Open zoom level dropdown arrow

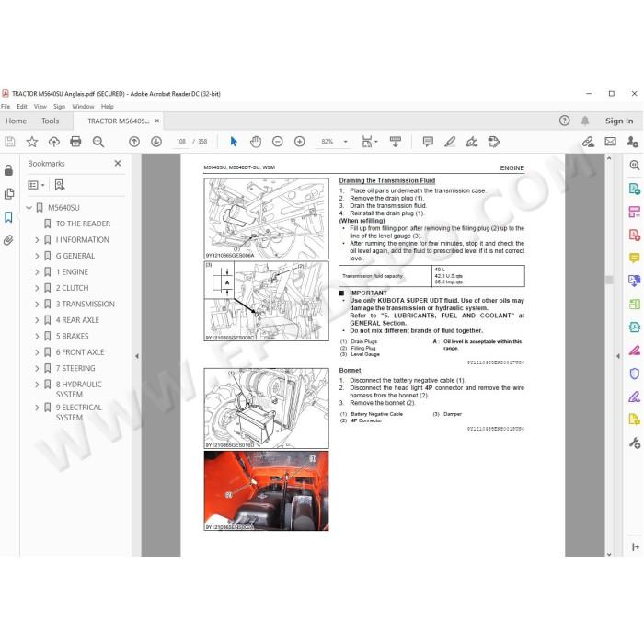345,142
